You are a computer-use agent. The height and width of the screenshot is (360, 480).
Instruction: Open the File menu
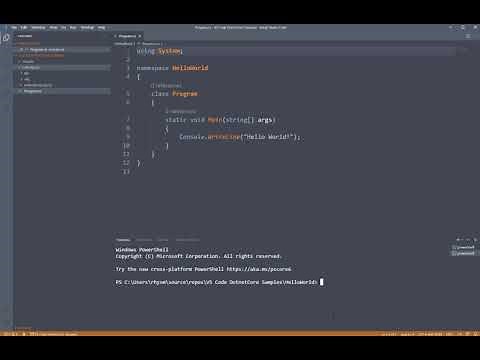click(x=14, y=28)
